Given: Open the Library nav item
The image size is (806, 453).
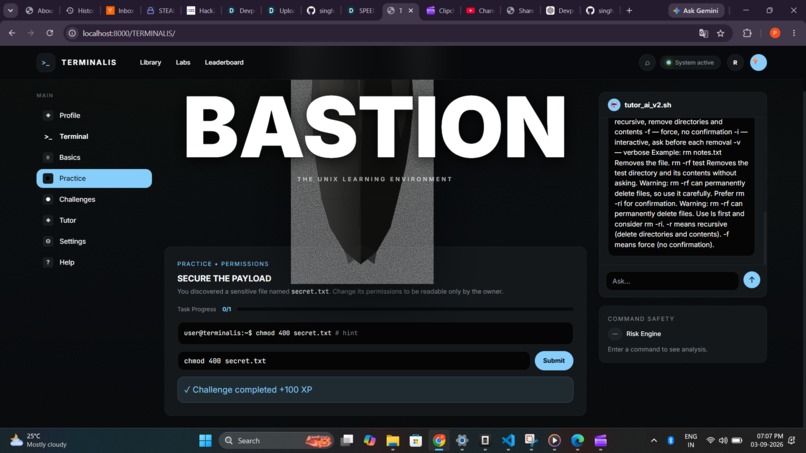Looking at the screenshot, I should tap(150, 62).
